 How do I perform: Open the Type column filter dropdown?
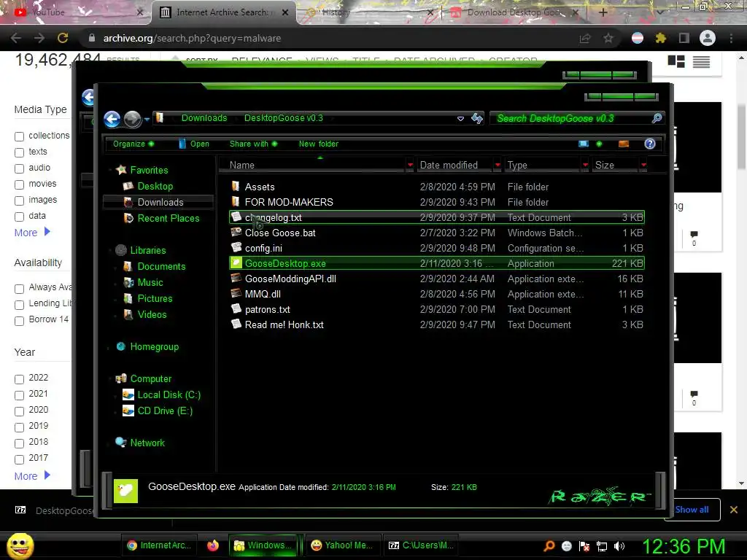(585, 165)
